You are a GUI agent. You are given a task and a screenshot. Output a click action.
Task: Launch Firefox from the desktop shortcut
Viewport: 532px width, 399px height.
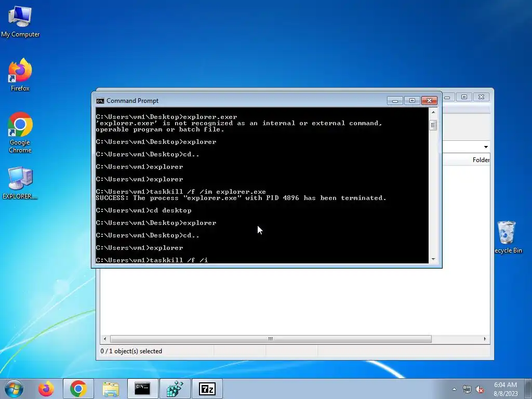20,75
